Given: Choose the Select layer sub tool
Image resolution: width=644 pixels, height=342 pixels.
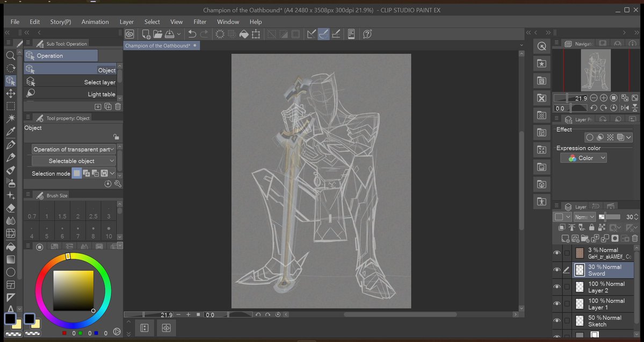Looking at the screenshot, I should (x=73, y=82).
